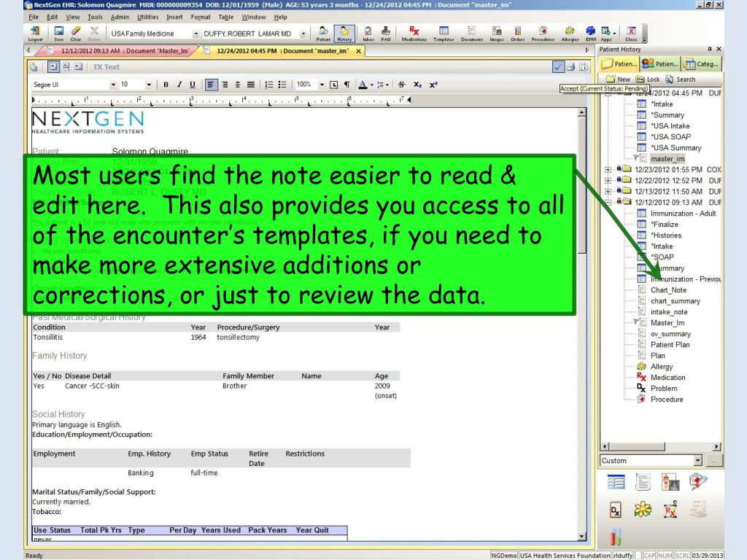Open the Table menu

[226, 17]
